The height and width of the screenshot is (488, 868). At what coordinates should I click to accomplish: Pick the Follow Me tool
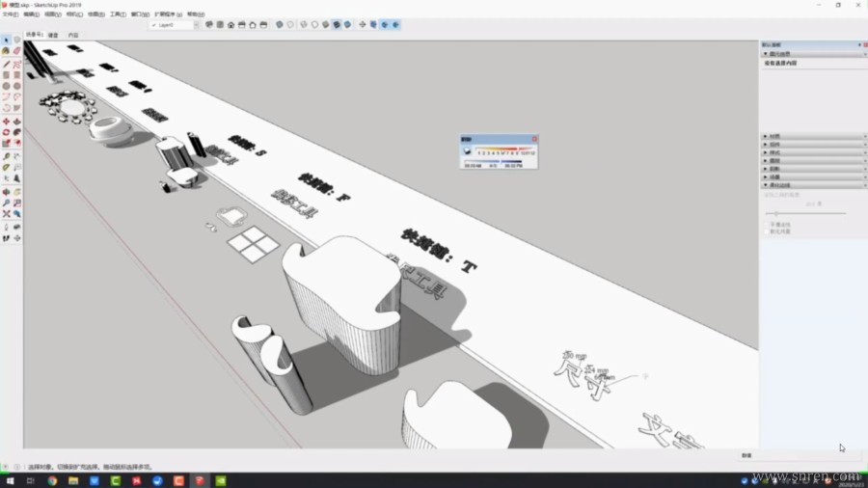coord(17,132)
